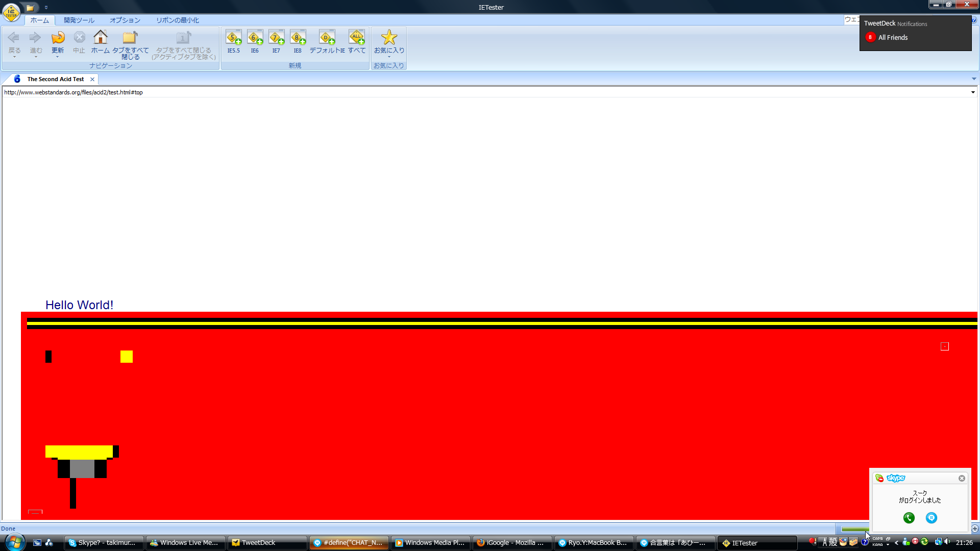
Task: Open Favorites with the star icon
Action: point(389,38)
